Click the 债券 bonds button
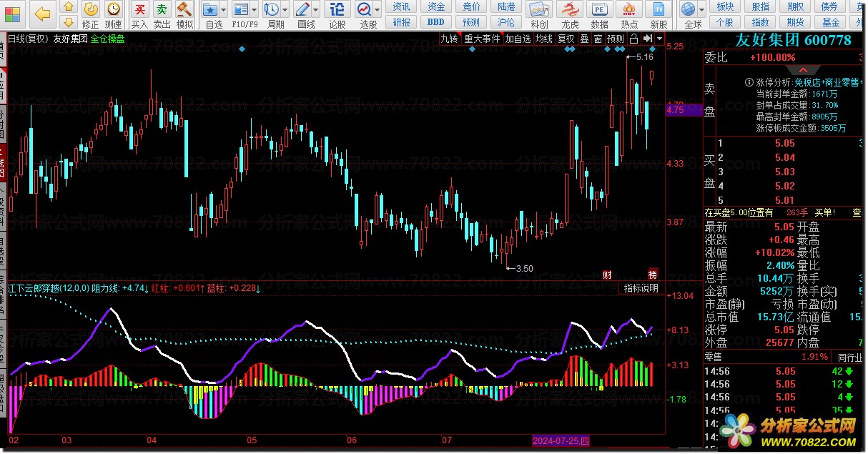This screenshot has height=454, width=868. click(x=829, y=6)
